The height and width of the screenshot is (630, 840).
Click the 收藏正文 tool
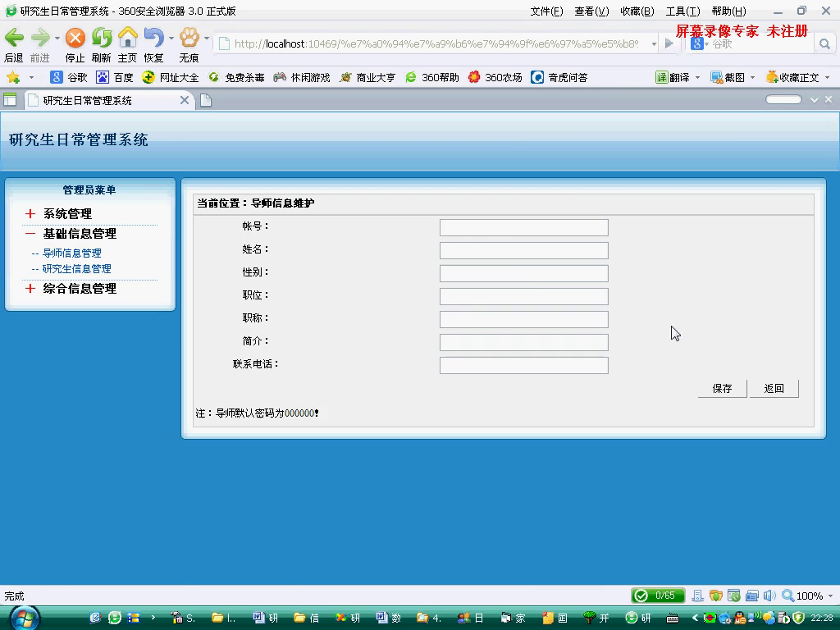(793, 78)
